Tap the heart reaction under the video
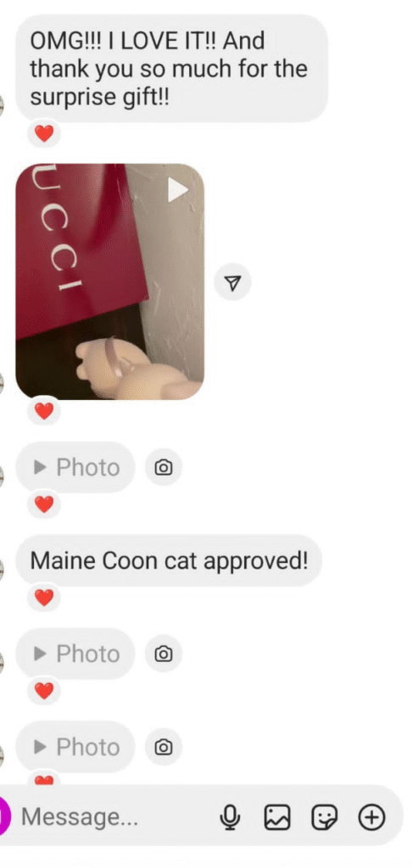Viewport: 413px width, 868px height. point(44,411)
